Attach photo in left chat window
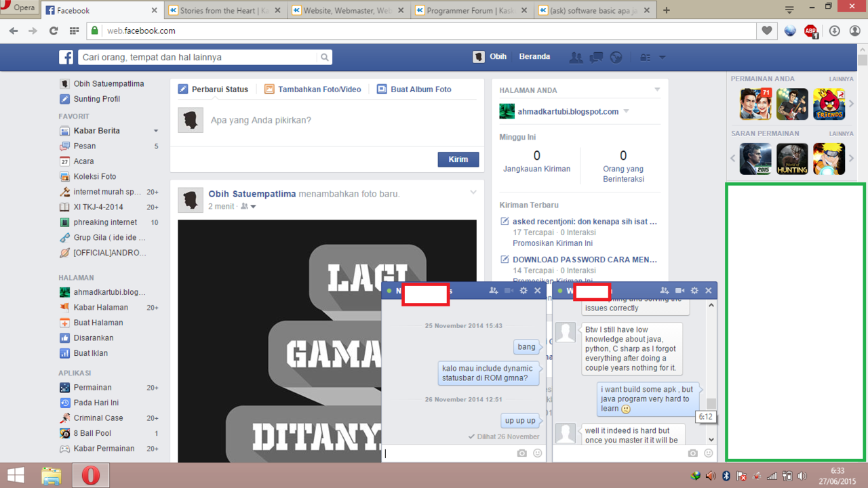868x488 pixels. pyautogui.click(x=521, y=453)
